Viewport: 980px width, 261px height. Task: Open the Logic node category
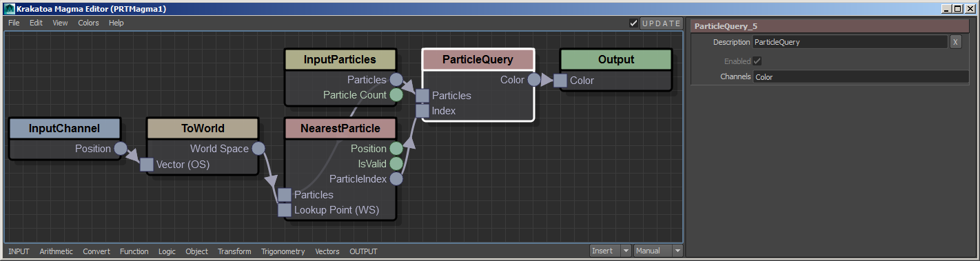point(167,251)
